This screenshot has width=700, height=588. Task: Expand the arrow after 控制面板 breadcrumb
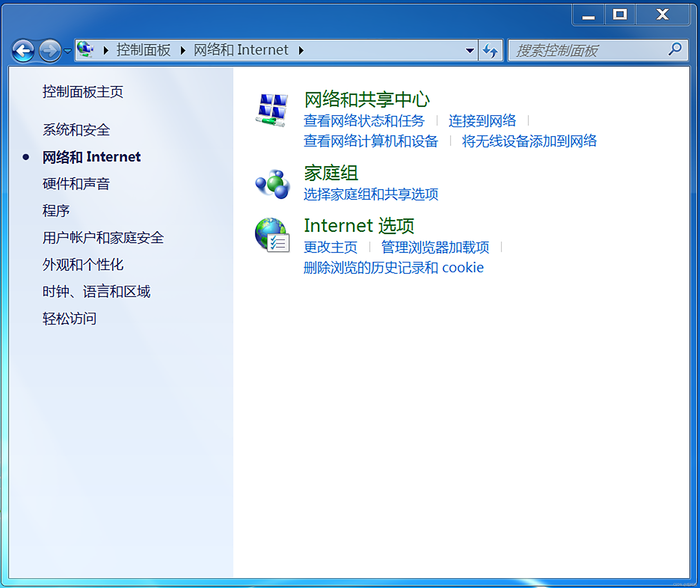[183, 51]
